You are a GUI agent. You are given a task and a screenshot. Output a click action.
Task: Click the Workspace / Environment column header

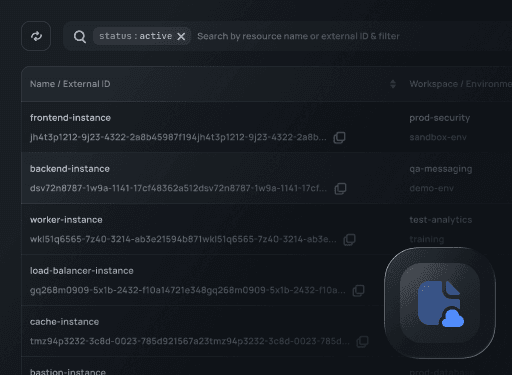460,84
